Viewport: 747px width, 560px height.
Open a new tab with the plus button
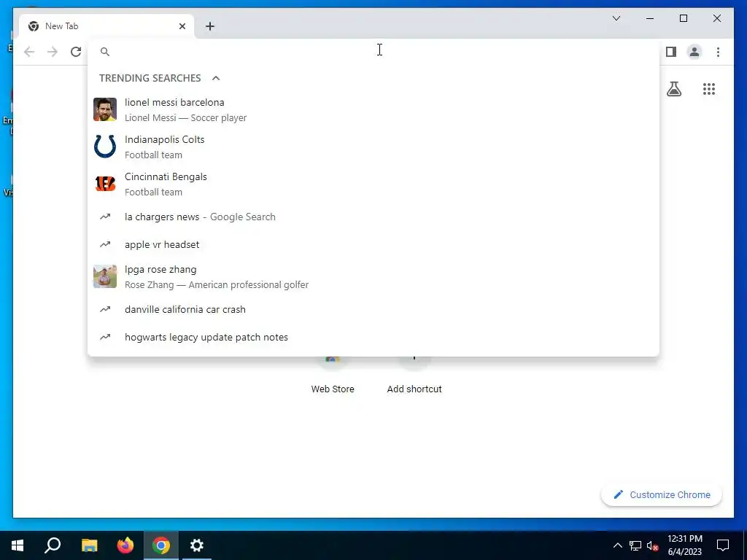[210, 26]
